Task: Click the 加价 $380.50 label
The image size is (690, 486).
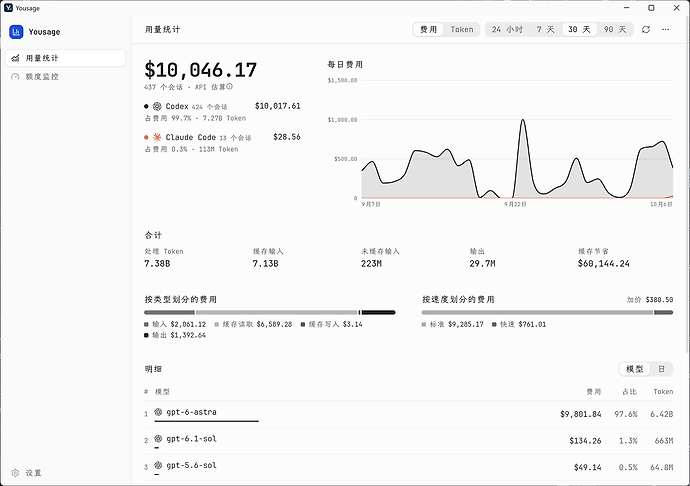Action: pos(650,300)
